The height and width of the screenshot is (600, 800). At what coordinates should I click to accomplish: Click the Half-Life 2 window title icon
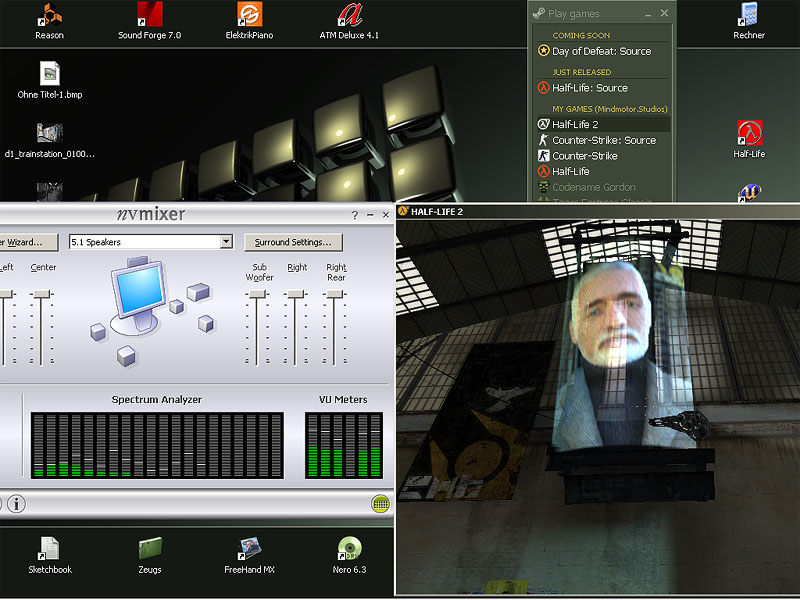(403, 211)
